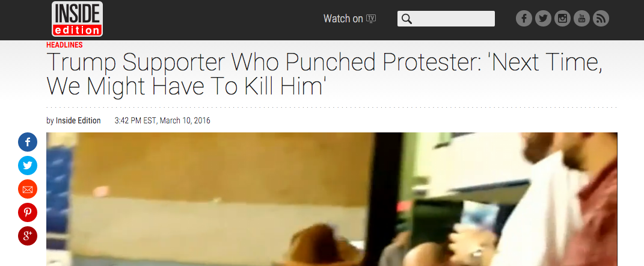This screenshot has height=266, width=644.
Task: Share article via sidebar Google Plus button
Action: [x=28, y=236]
